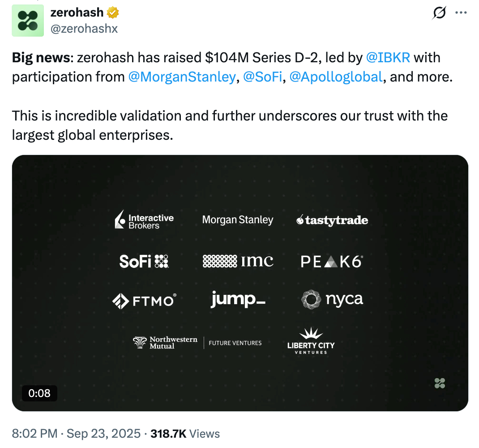Open the three-dot more options menu
Viewport: 479px width, 448px height.
(x=461, y=13)
